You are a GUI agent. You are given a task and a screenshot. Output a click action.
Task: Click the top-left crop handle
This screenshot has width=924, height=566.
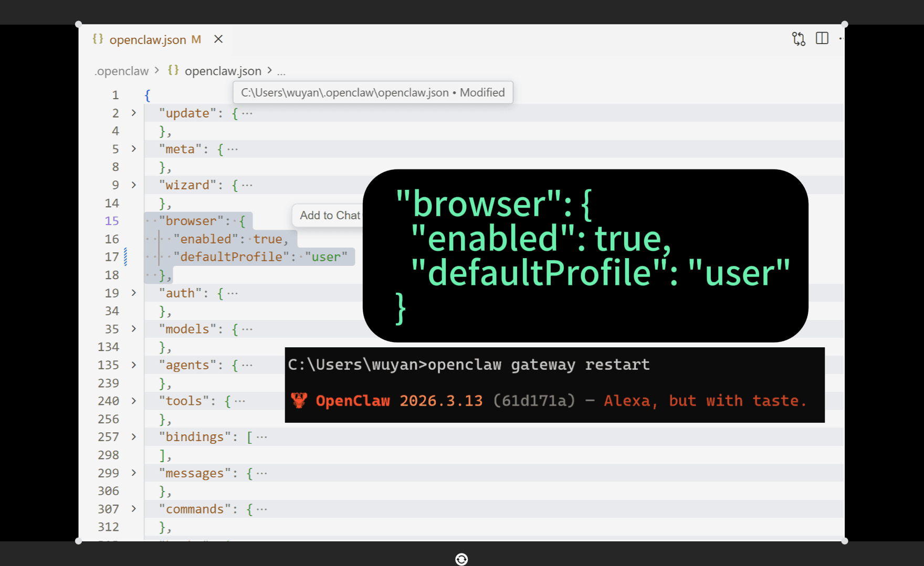[79, 24]
